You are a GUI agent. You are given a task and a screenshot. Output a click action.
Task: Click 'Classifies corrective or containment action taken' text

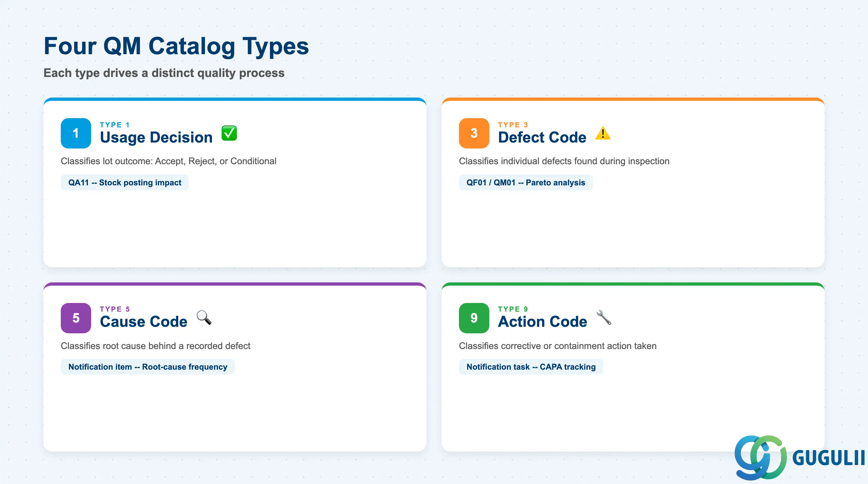[x=558, y=346]
